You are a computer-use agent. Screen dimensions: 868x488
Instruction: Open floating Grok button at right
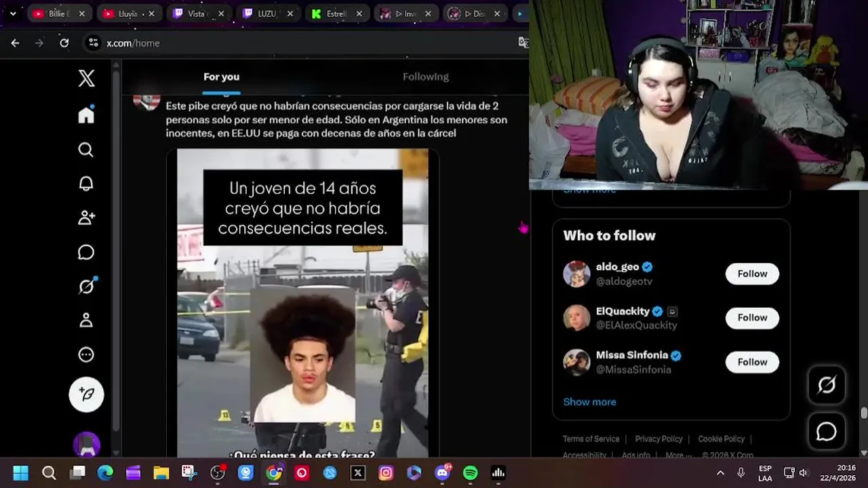[x=827, y=385]
